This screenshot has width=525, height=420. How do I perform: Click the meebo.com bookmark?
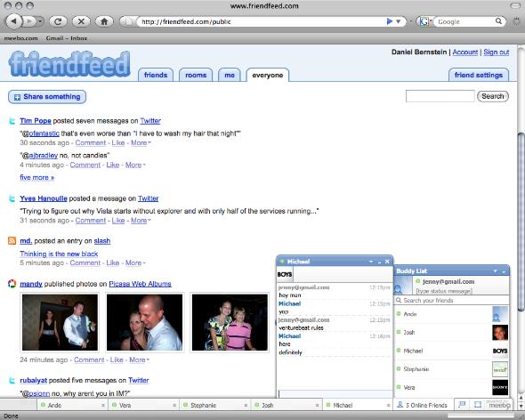pyautogui.click(x=20, y=38)
